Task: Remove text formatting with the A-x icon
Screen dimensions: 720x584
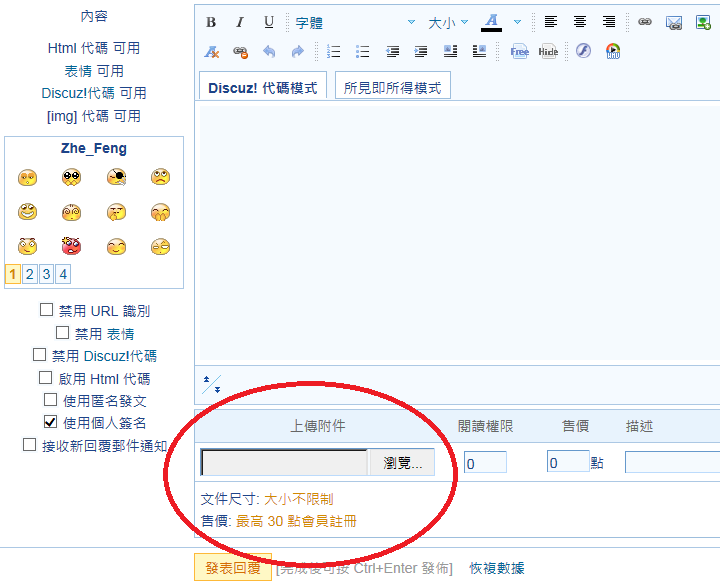Action: [211, 51]
